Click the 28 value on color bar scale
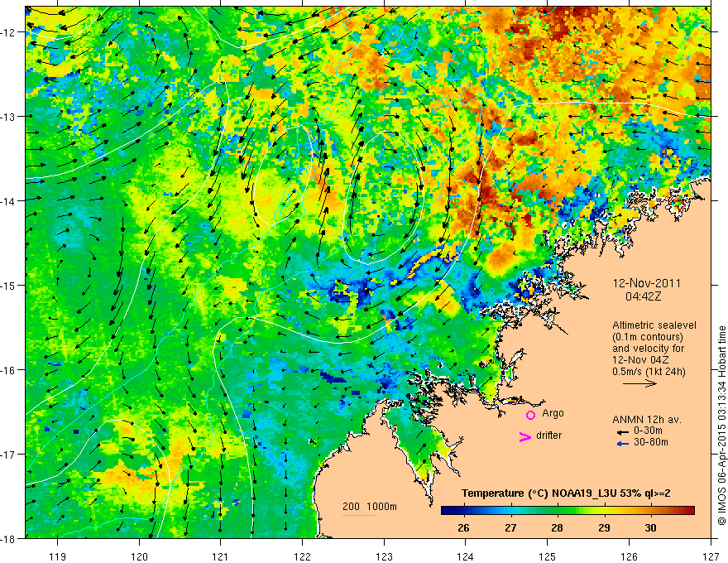Screen dimensions: 728x563 click(x=557, y=527)
